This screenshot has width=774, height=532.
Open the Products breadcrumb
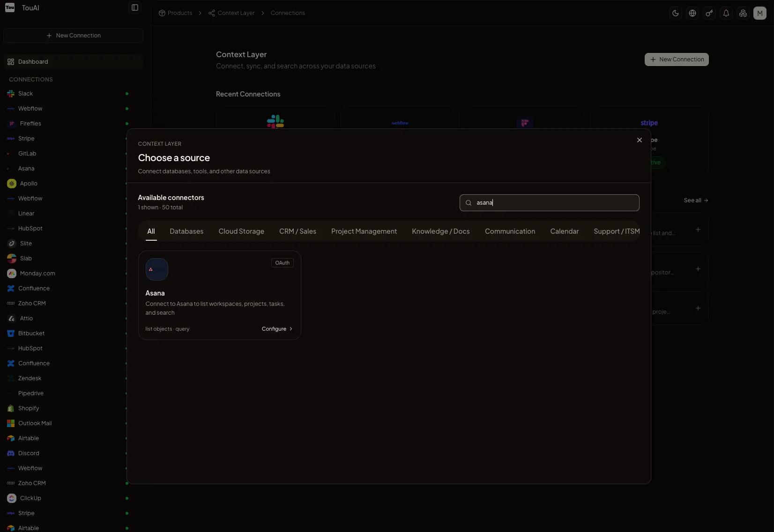(179, 13)
